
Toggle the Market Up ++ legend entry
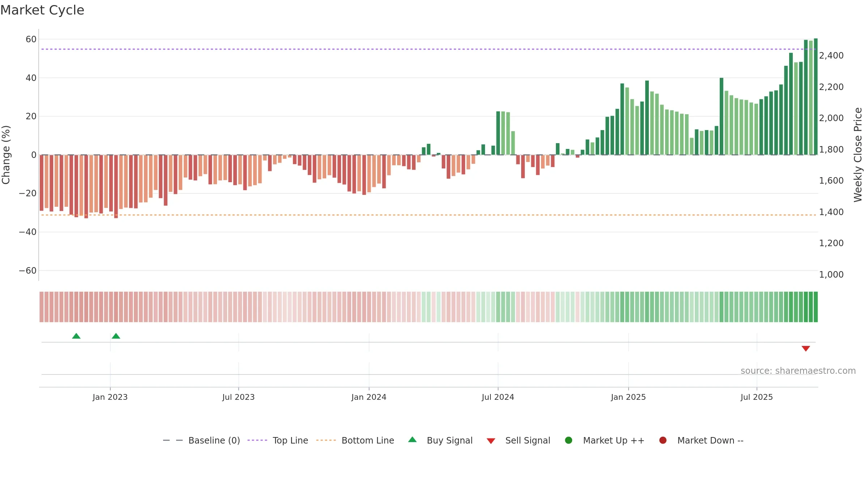(x=605, y=440)
